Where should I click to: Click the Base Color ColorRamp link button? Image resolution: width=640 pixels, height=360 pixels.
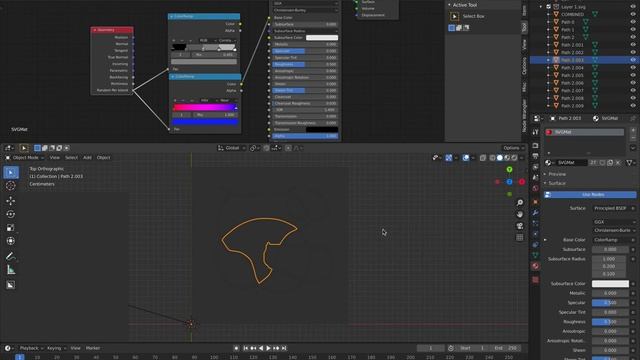[x=612, y=240]
